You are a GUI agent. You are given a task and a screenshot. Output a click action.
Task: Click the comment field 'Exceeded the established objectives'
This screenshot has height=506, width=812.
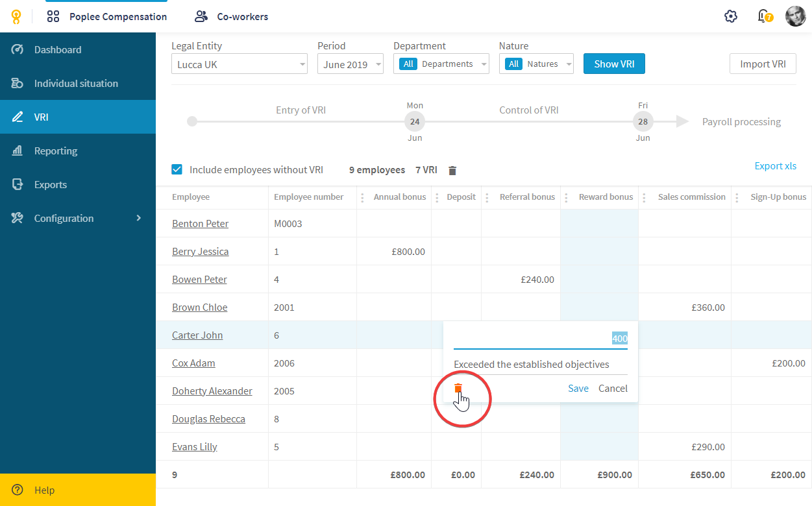(x=541, y=365)
